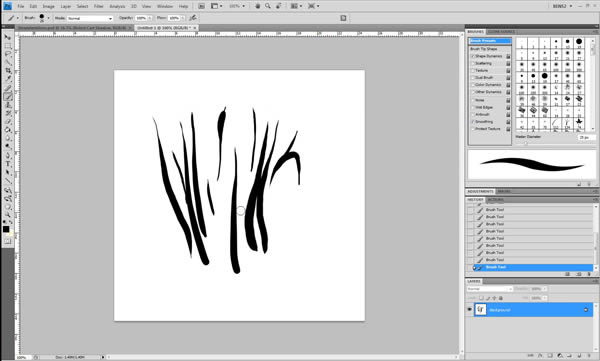This screenshot has height=361, width=600.
Task: Create new document from current state
Action: (x=567, y=274)
